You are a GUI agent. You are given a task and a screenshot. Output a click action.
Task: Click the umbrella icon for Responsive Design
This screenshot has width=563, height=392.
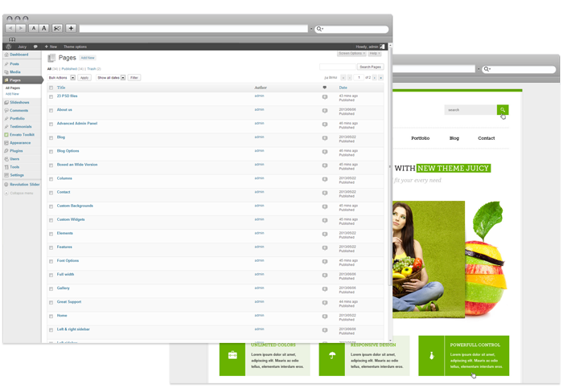pos(332,355)
